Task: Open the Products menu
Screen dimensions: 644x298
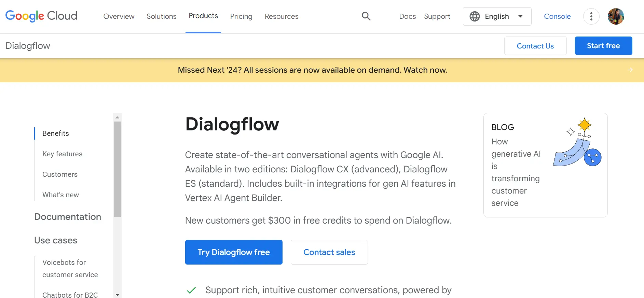Action: (x=203, y=16)
